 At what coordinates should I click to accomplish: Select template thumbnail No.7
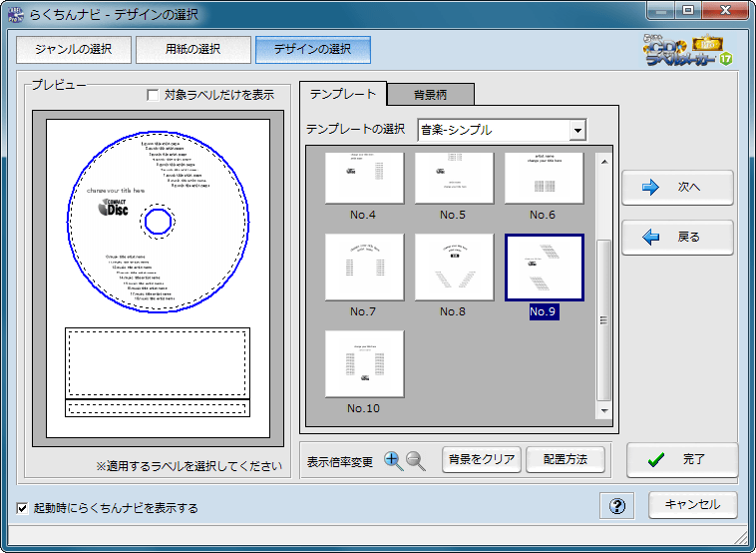pyautogui.click(x=364, y=268)
